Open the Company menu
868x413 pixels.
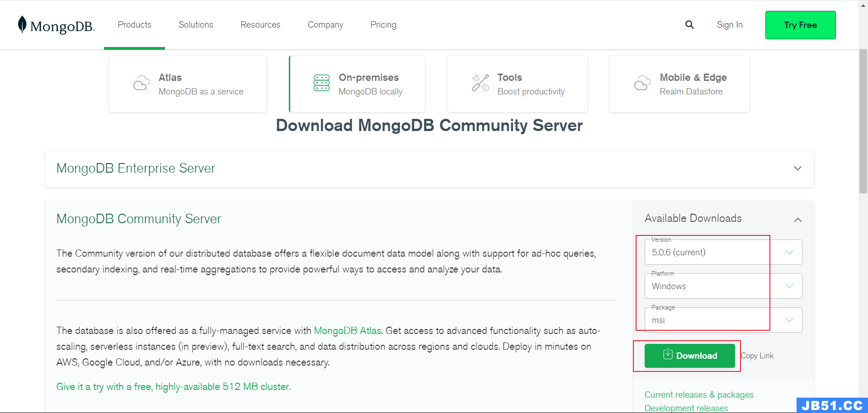pyautogui.click(x=325, y=25)
